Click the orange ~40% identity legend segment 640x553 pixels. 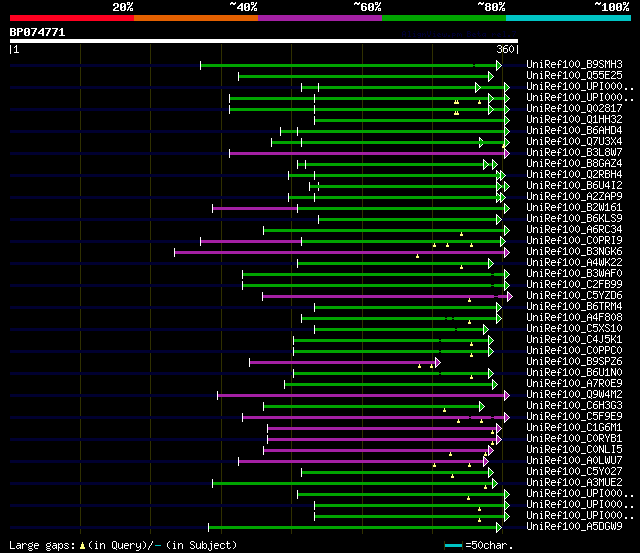[196, 18]
